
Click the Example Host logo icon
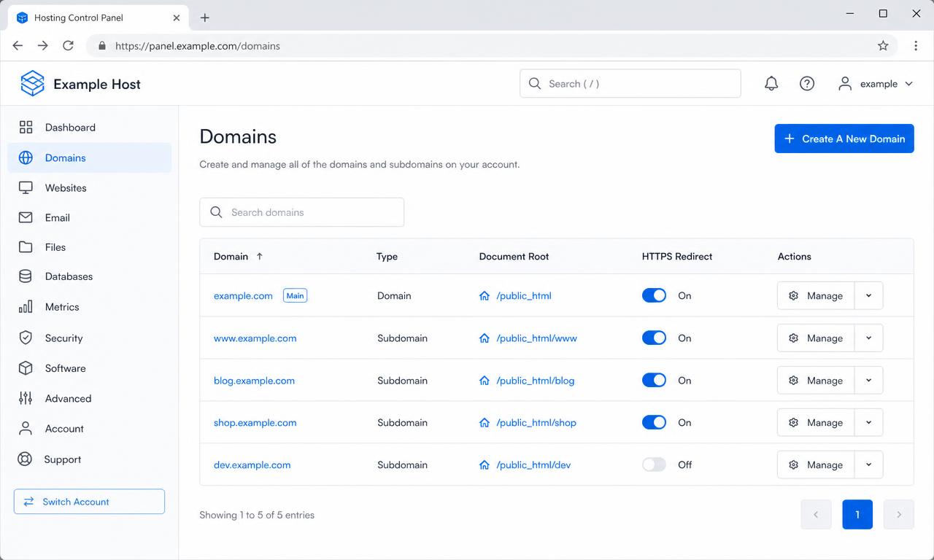click(32, 84)
